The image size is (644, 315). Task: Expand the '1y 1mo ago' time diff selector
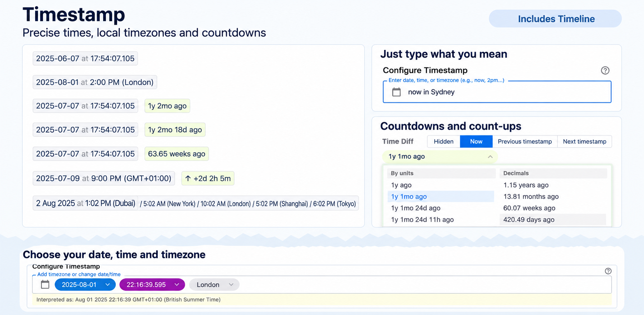click(x=440, y=157)
